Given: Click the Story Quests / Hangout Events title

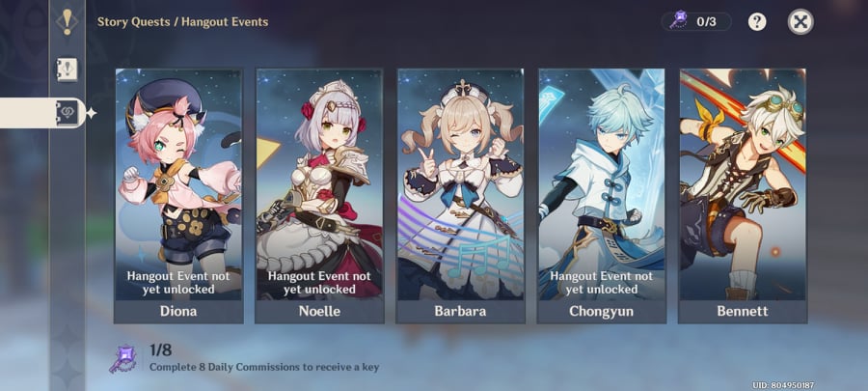Looking at the screenshot, I should tap(182, 22).
